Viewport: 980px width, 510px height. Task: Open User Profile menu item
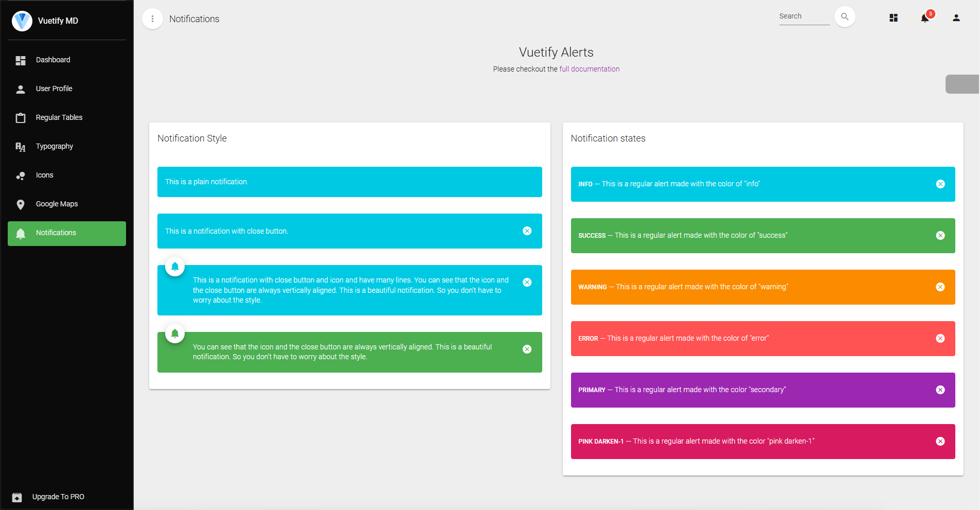(67, 90)
